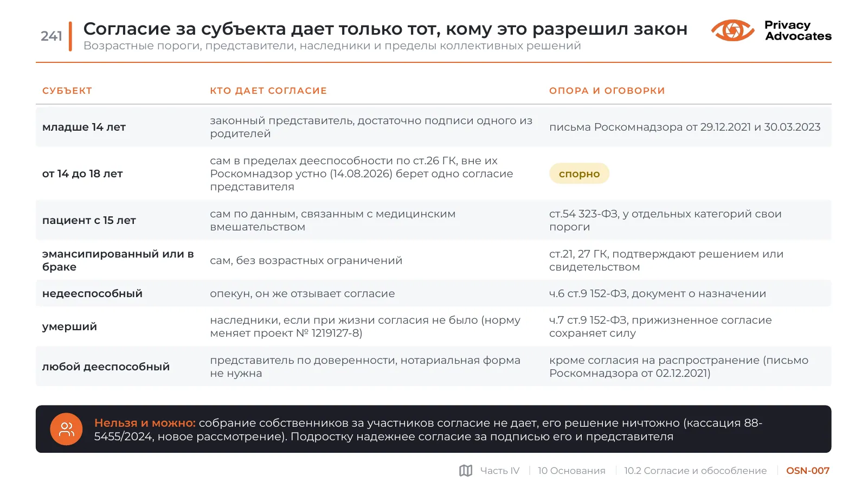This screenshot has height=488, width=868.
Task: Click the column header СУБЪЕКТ
Action: [67, 91]
